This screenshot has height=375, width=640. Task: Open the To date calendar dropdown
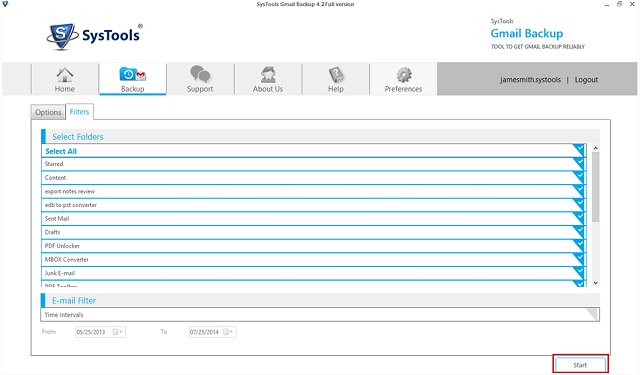coord(229,332)
